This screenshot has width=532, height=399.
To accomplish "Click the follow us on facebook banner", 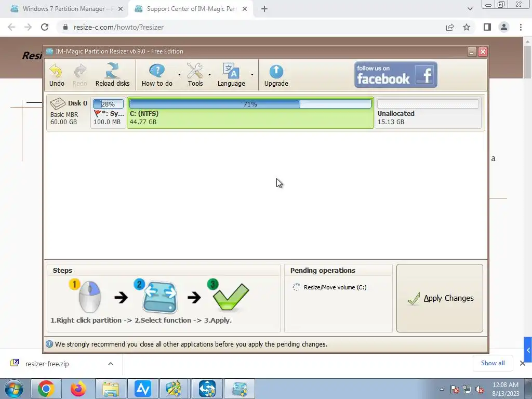I will 395,75.
